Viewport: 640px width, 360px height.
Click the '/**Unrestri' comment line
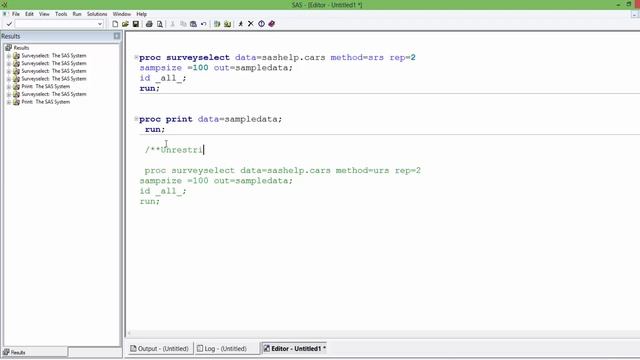[x=173, y=150]
